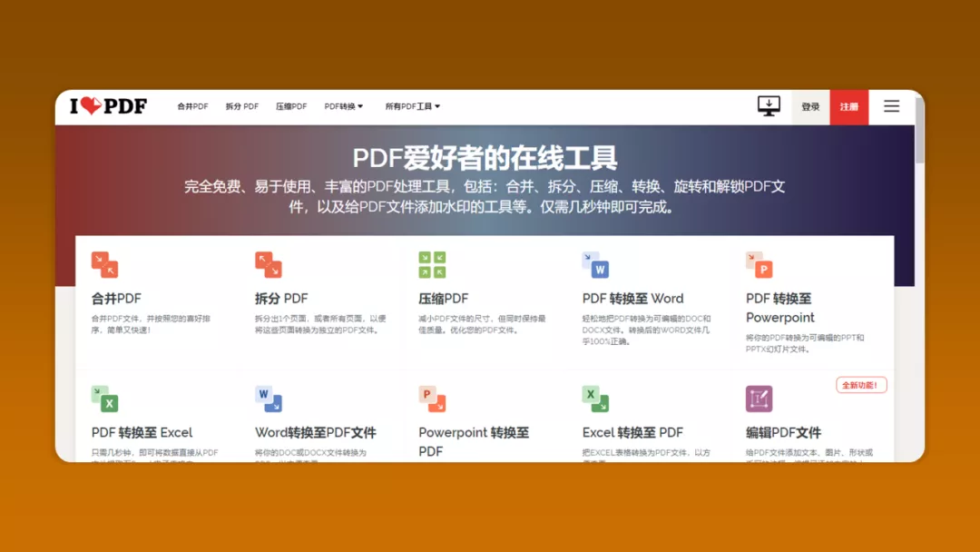Click the PDF 转换至 Word icon
The image size is (980, 552).
click(x=595, y=264)
